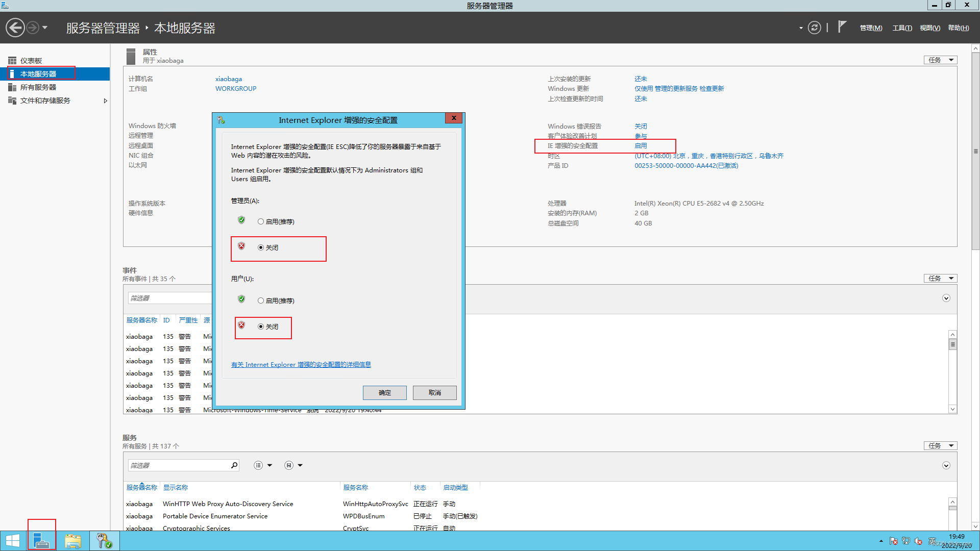Click the search magnifier in services filter
The image size is (980, 551).
pos(234,465)
